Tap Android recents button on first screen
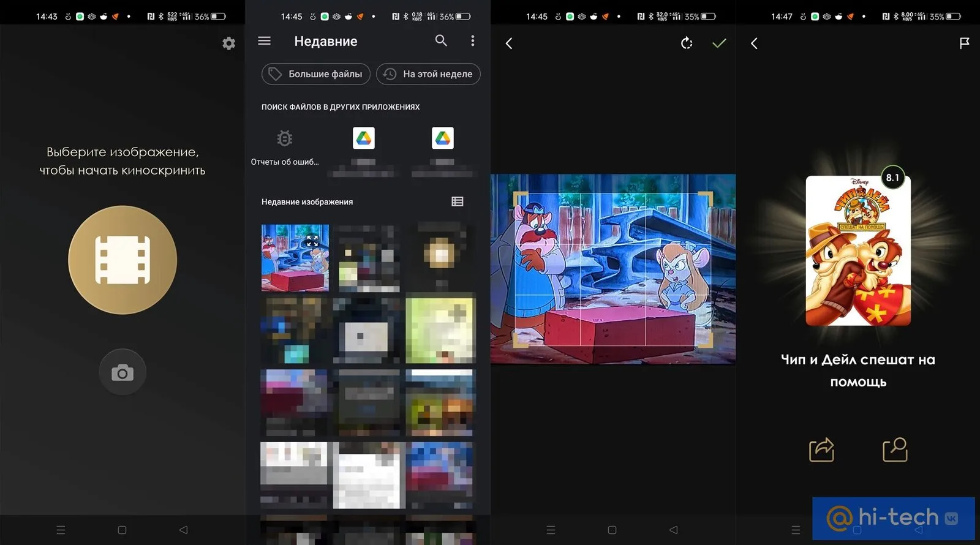This screenshot has height=545, width=980. [x=61, y=530]
